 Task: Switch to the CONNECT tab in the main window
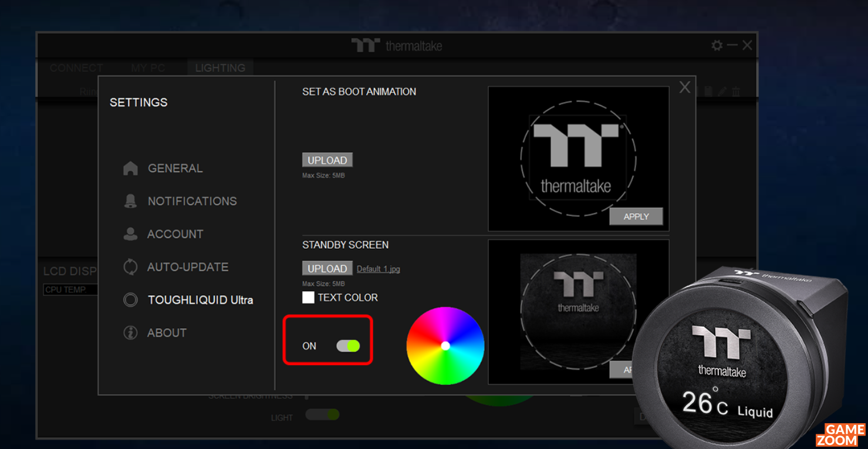76,68
